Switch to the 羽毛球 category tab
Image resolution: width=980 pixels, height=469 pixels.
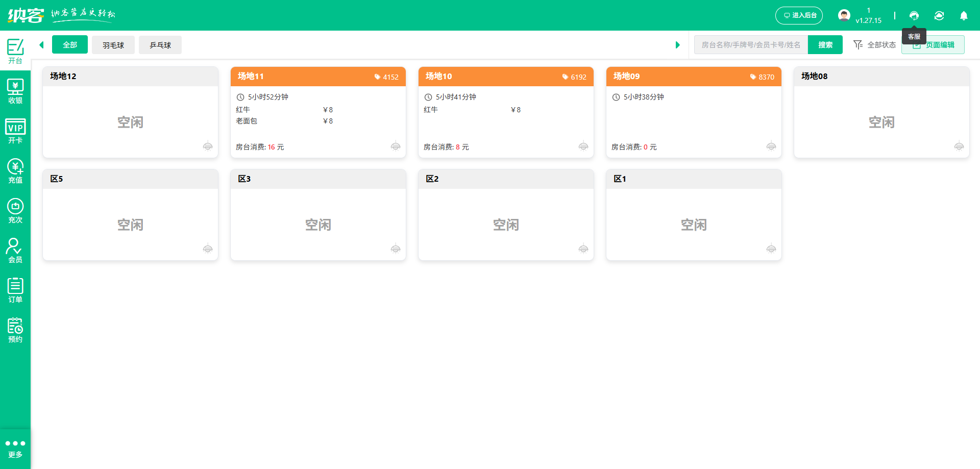113,45
